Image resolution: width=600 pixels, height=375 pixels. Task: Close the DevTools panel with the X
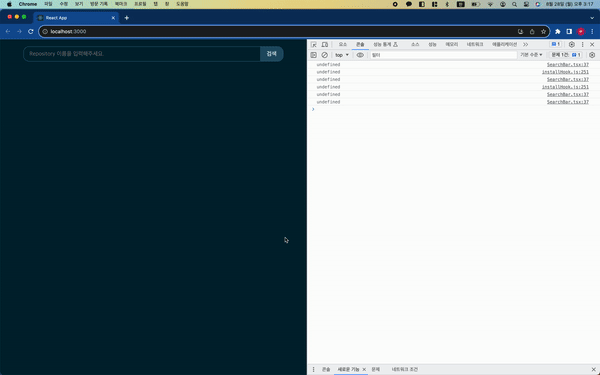(592, 44)
